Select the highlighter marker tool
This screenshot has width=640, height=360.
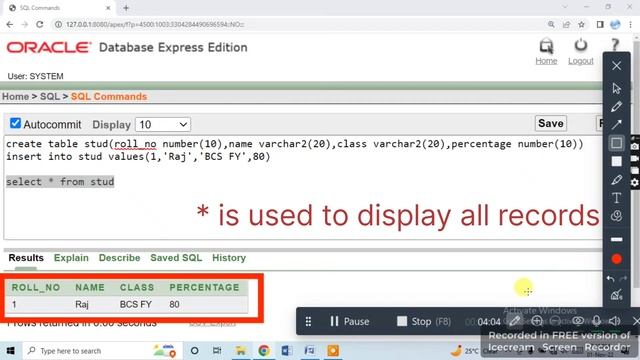point(616,180)
